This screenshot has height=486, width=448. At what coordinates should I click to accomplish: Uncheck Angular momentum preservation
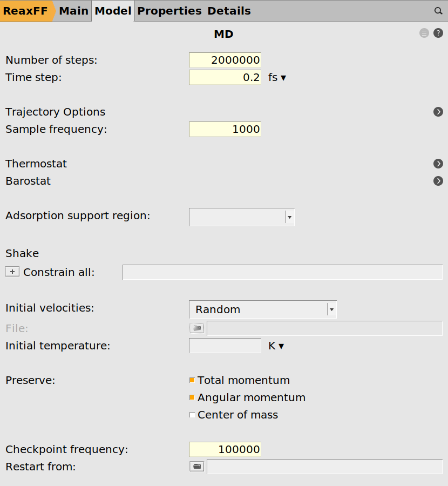192,398
